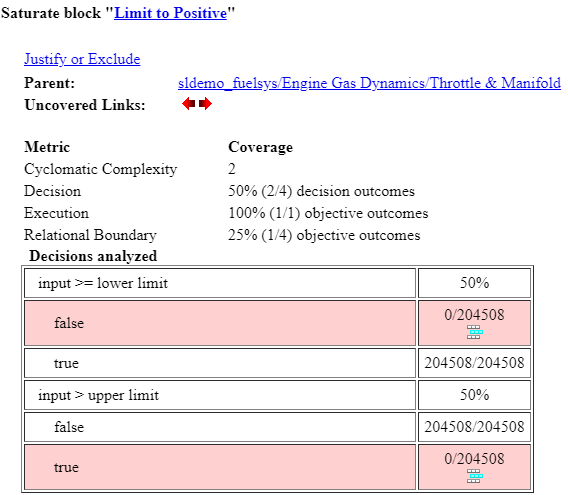Screen dimensions: 568x495
Task: Open parent sldemo_fuelsys Throttle & Manifold link
Action: [369, 83]
